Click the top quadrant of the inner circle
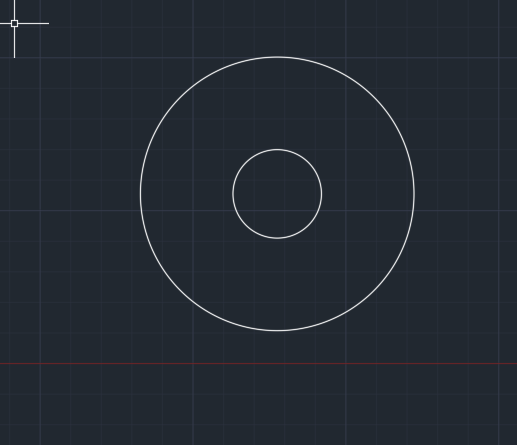517x445 pixels. (x=277, y=149)
